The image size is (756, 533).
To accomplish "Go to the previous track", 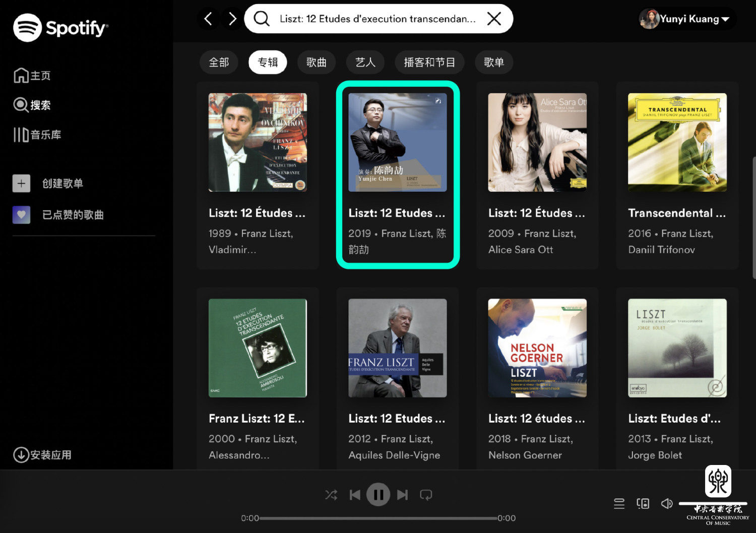I will point(355,495).
